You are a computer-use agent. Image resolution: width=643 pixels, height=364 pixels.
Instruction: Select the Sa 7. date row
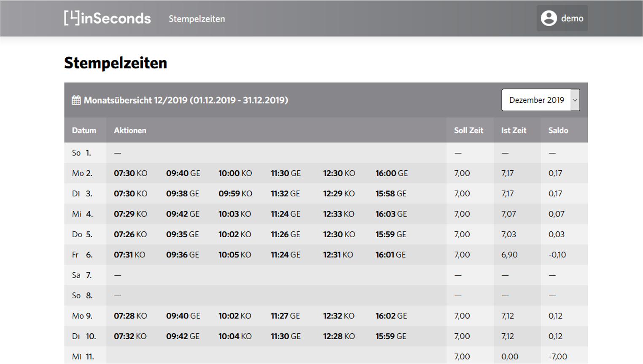coord(326,275)
